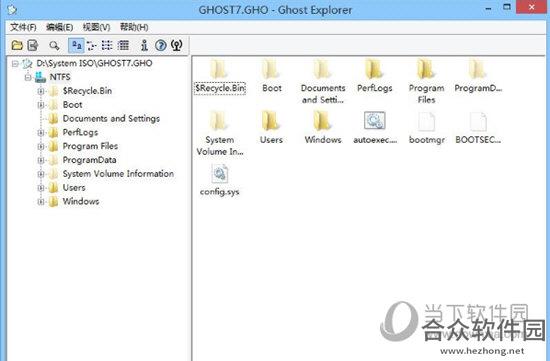Image resolution: width=550 pixels, height=361 pixels.
Task: Select the small icons view button
Action: [92, 45]
